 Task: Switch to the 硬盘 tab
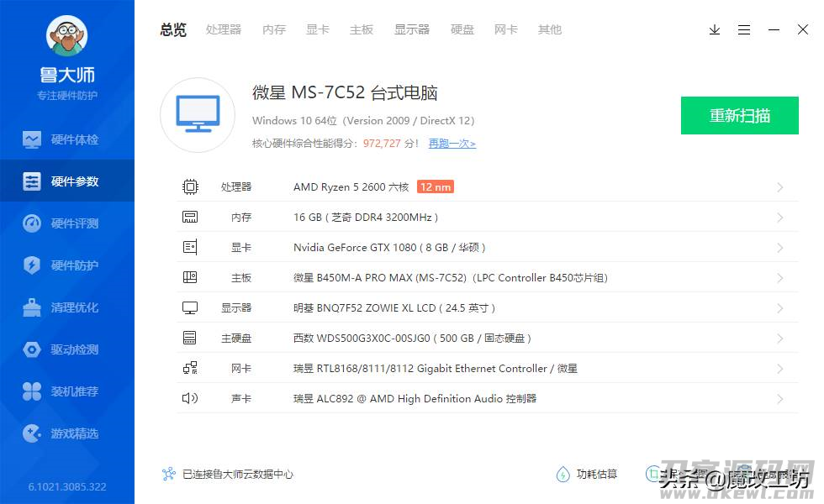click(x=462, y=30)
